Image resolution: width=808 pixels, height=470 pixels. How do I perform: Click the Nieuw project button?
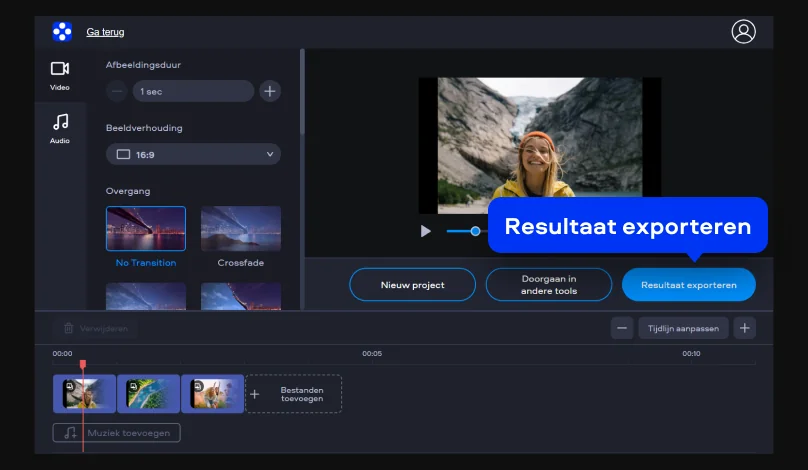tap(413, 285)
